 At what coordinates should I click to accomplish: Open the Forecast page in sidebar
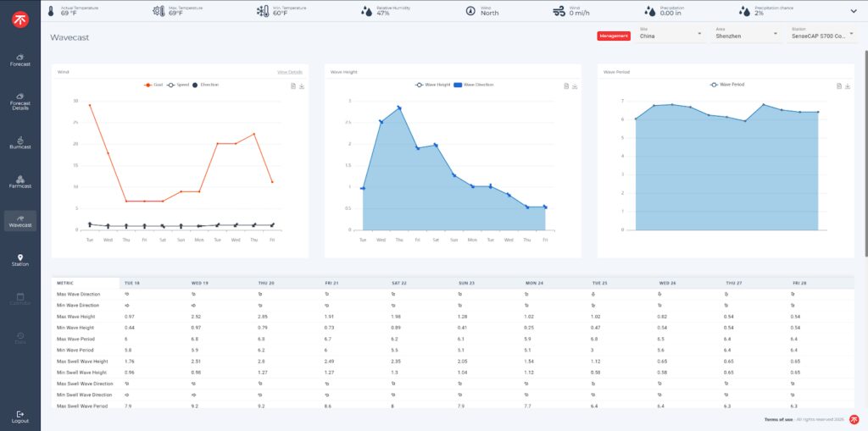19,60
